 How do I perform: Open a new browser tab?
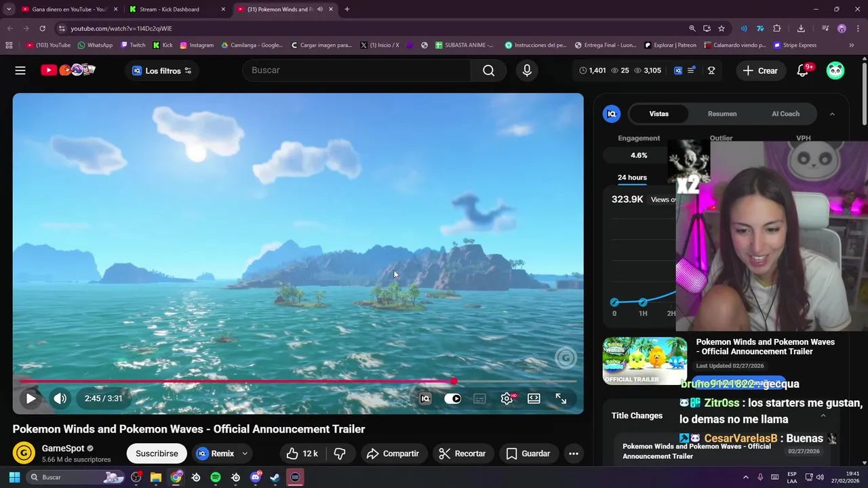pos(347,9)
